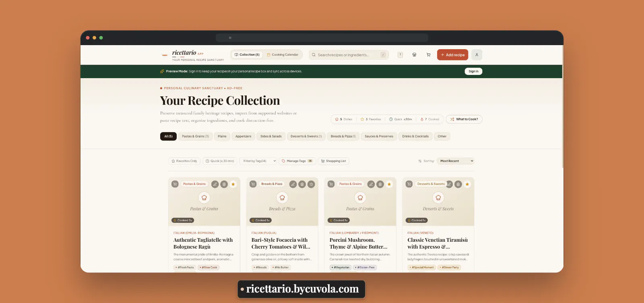
Task: Click the #Vegetarian tag on Porcini card
Action: (x=341, y=268)
